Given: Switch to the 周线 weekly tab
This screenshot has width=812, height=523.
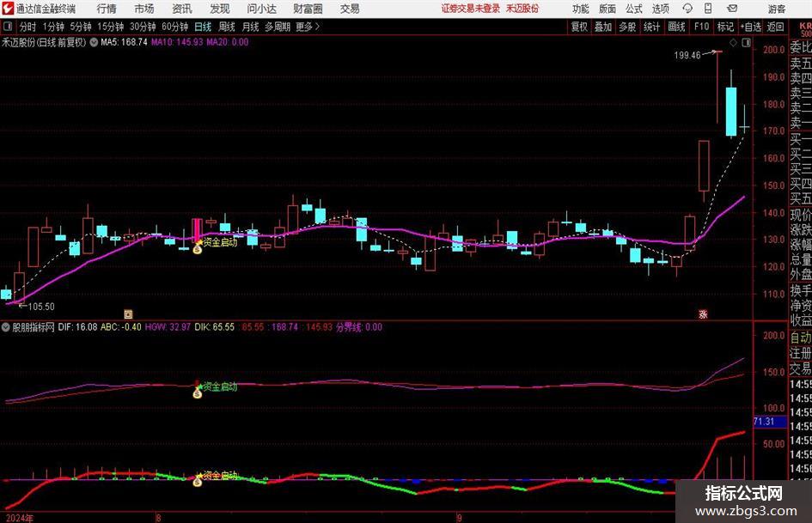Looking at the screenshot, I should [x=227, y=27].
